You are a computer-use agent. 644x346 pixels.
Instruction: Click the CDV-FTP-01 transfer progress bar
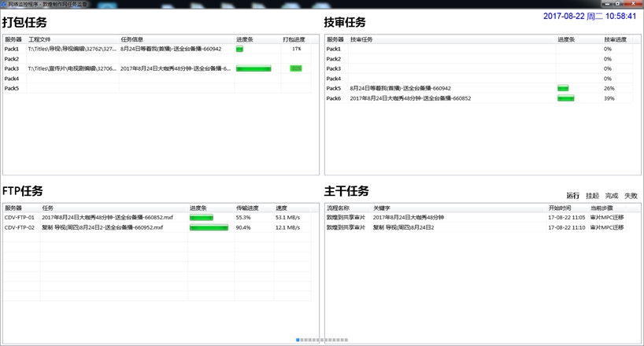tap(202, 218)
